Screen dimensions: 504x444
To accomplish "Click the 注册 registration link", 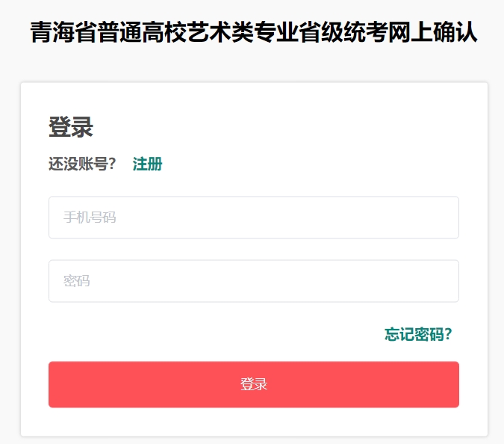I will 147,164.
